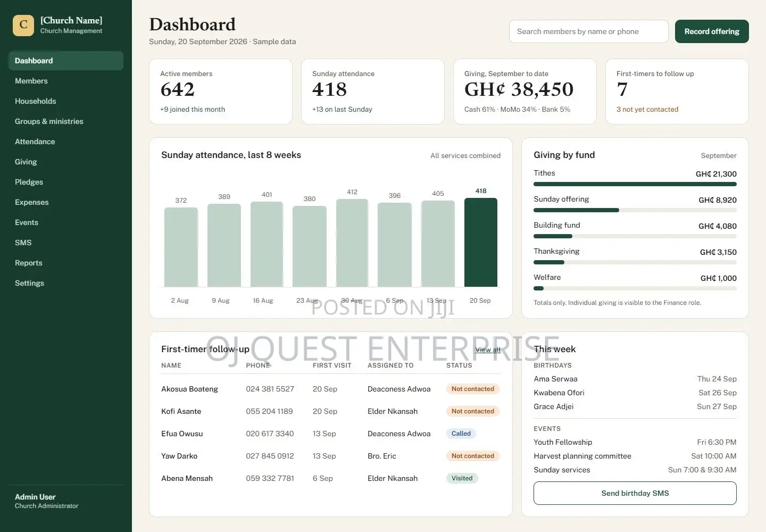Open the Attendance page
The width and height of the screenshot is (766, 532).
[66, 142]
